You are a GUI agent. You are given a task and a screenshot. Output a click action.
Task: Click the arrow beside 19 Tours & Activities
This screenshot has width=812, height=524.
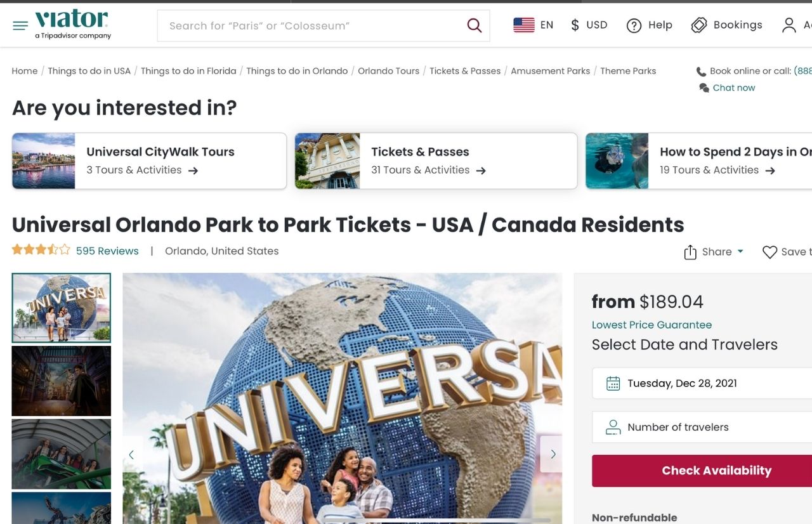point(770,171)
